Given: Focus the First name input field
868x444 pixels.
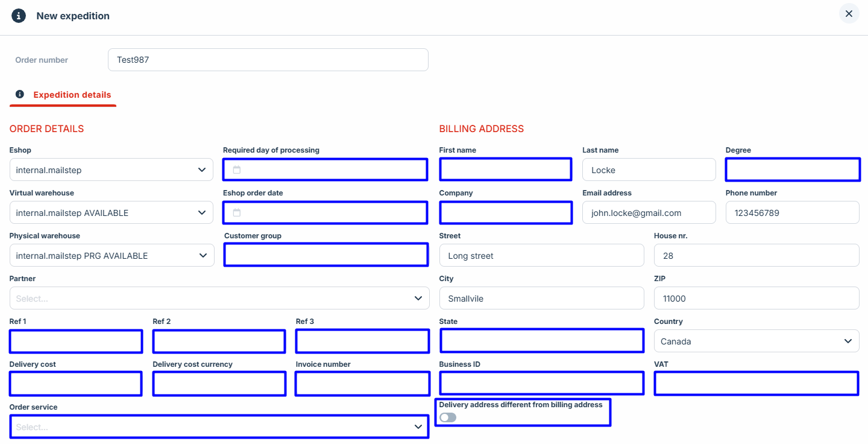Looking at the screenshot, I should click(x=505, y=170).
